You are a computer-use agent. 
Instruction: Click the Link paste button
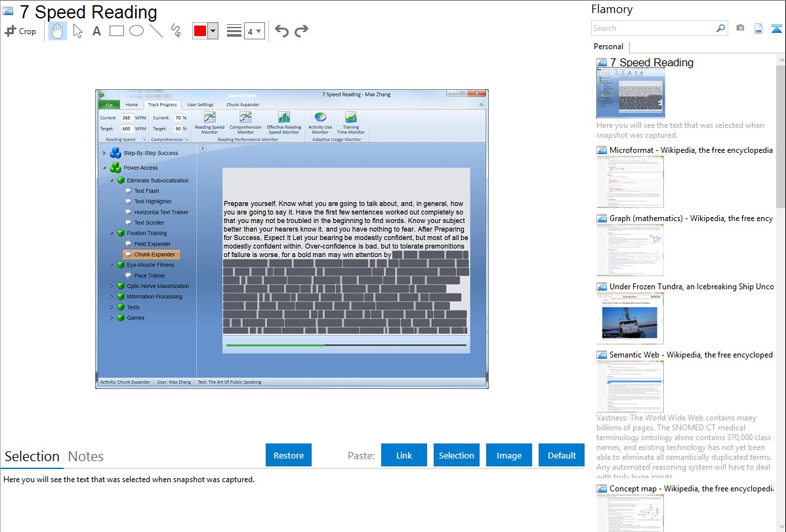click(x=404, y=455)
